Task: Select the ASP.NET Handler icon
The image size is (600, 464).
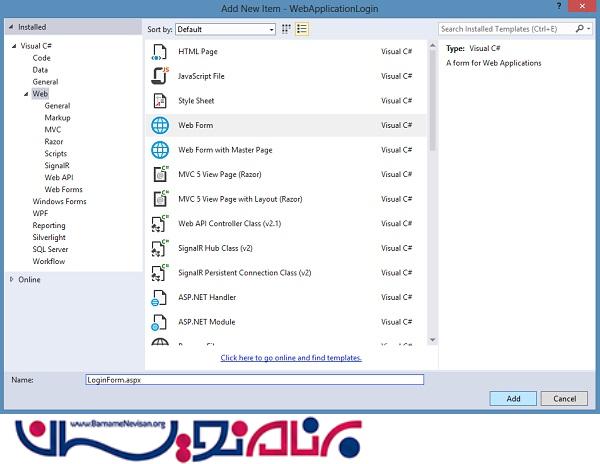Action: click(x=159, y=297)
